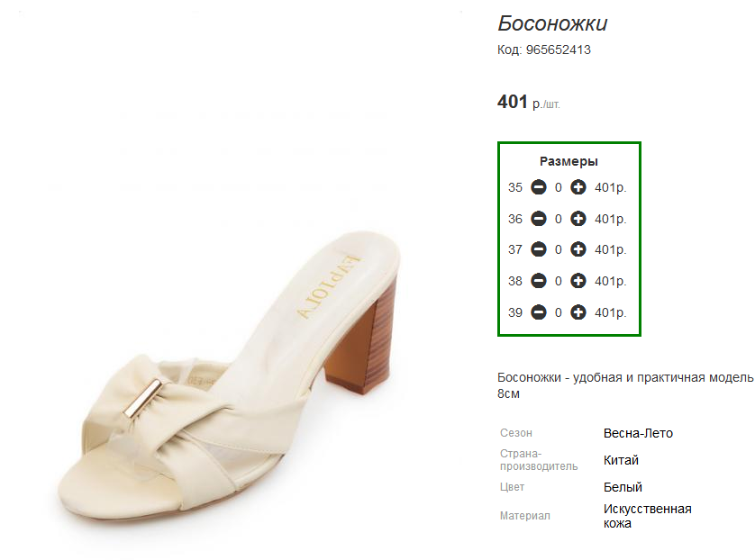Screen dimensions: 755x560
Task: Decrease quantity for size 36
Action: point(538,219)
